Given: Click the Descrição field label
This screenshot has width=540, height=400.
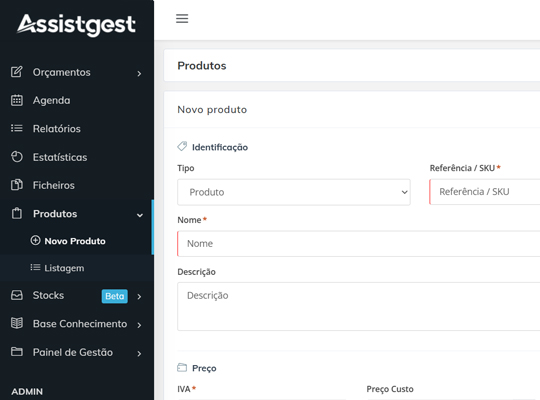Looking at the screenshot, I should pyautogui.click(x=196, y=272).
